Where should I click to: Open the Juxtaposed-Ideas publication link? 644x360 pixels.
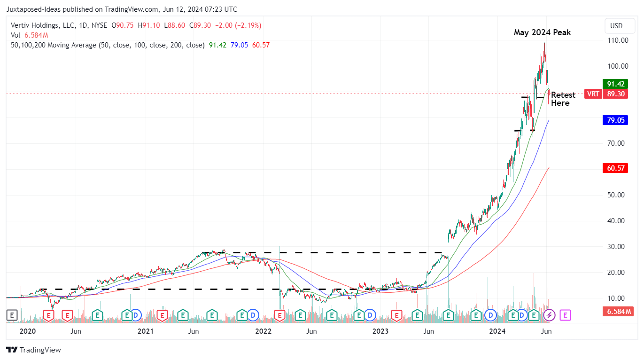[x=33, y=9]
